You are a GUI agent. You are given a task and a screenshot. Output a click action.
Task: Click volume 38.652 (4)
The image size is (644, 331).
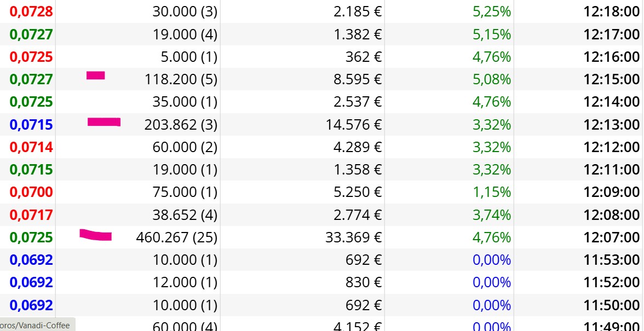(185, 214)
